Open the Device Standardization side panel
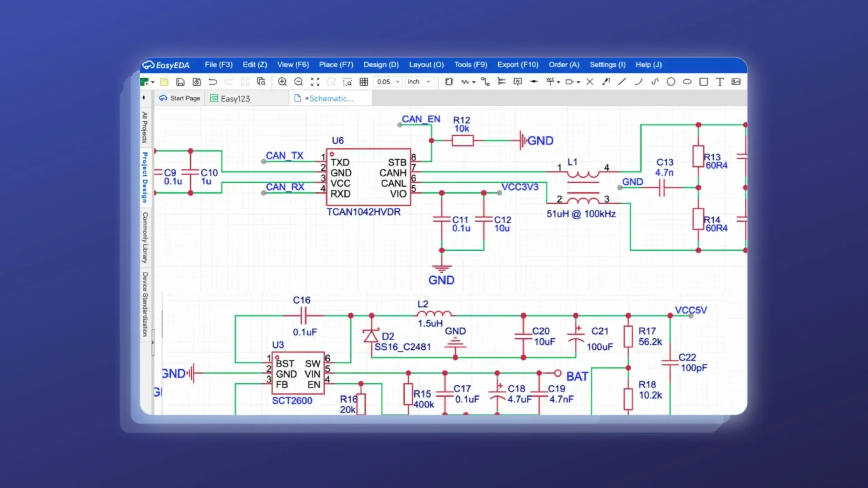Screen dimensions: 868x488 [145, 304]
